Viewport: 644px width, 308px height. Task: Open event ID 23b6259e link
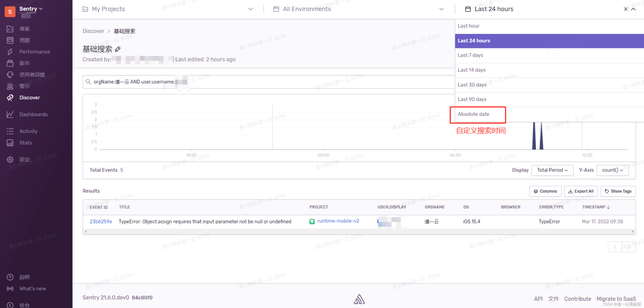(x=101, y=221)
